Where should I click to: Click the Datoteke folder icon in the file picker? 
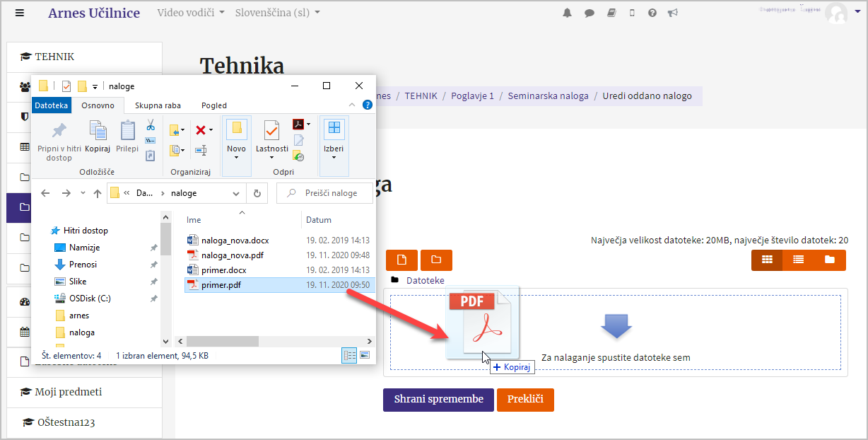pyautogui.click(x=395, y=281)
